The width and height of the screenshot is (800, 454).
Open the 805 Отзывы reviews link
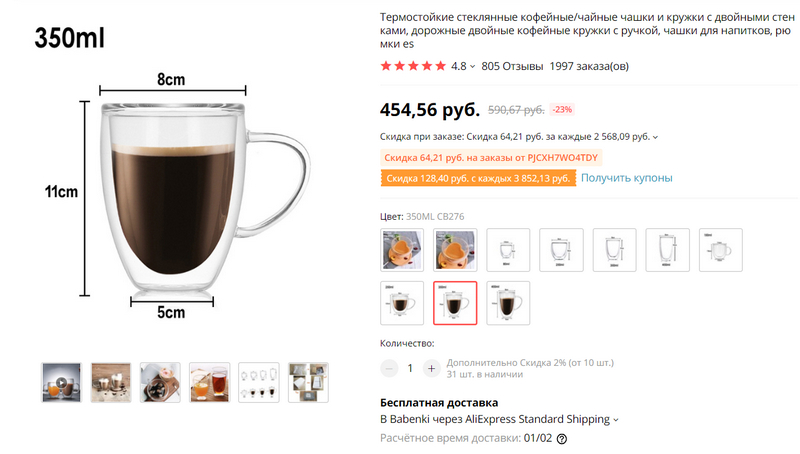(512, 66)
